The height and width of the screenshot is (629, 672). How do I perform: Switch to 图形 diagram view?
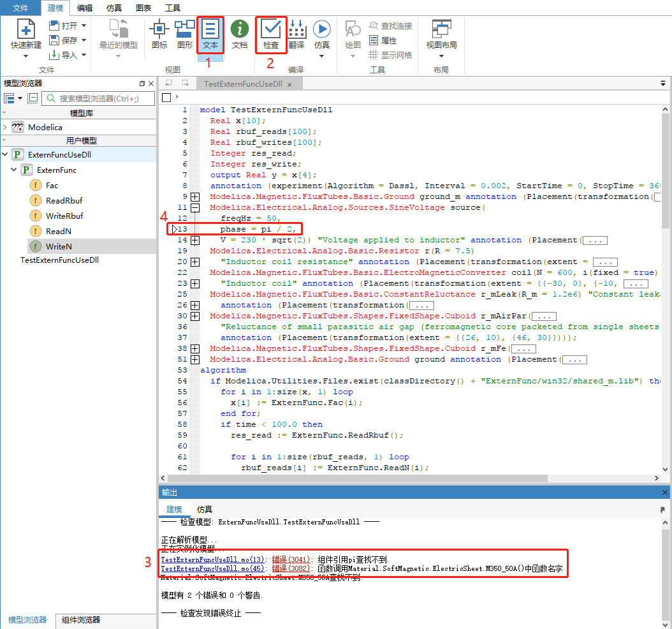pos(185,34)
